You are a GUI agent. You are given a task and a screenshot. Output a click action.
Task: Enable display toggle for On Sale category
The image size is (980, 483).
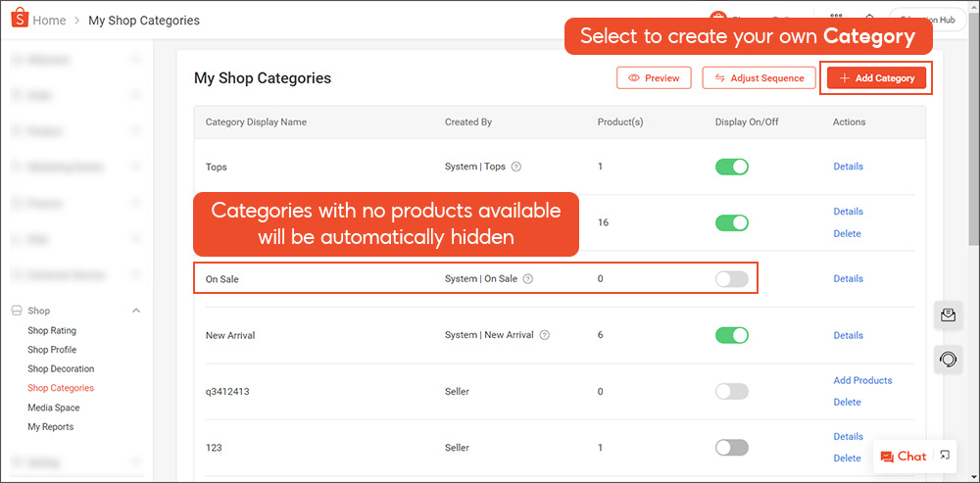[731, 279]
